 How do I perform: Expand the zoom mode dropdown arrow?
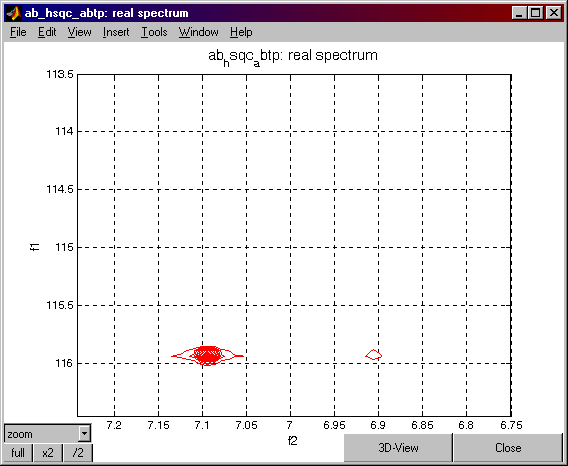point(84,433)
